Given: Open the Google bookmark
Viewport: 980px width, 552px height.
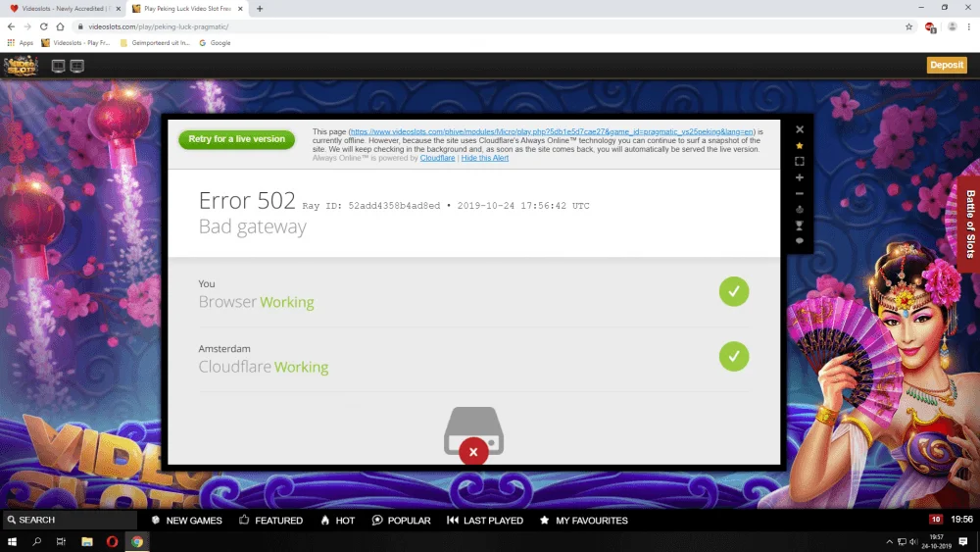Looking at the screenshot, I should pyautogui.click(x=215, y=43).
